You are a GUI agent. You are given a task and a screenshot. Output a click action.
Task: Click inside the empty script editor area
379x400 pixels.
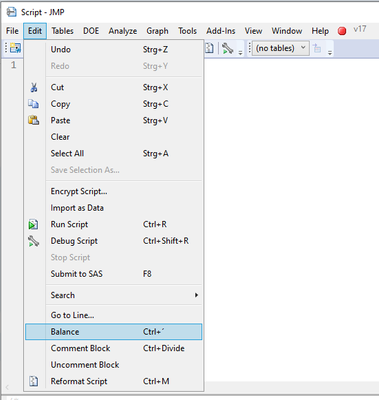point(292,220)
